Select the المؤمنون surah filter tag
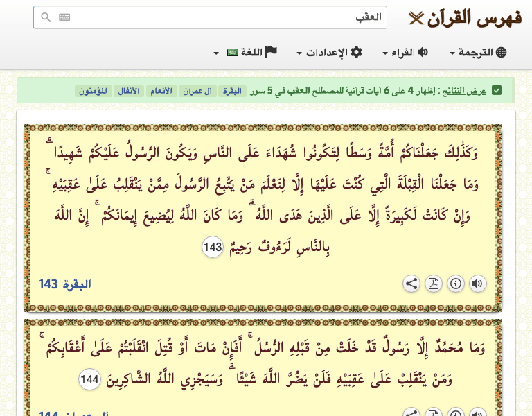The width and height of the screenshot is (532, 416). 92,91
